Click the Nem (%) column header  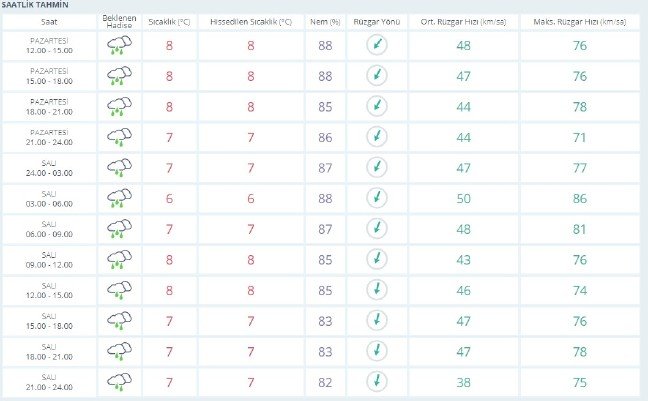pyautogui.click(x=323, y=20)
